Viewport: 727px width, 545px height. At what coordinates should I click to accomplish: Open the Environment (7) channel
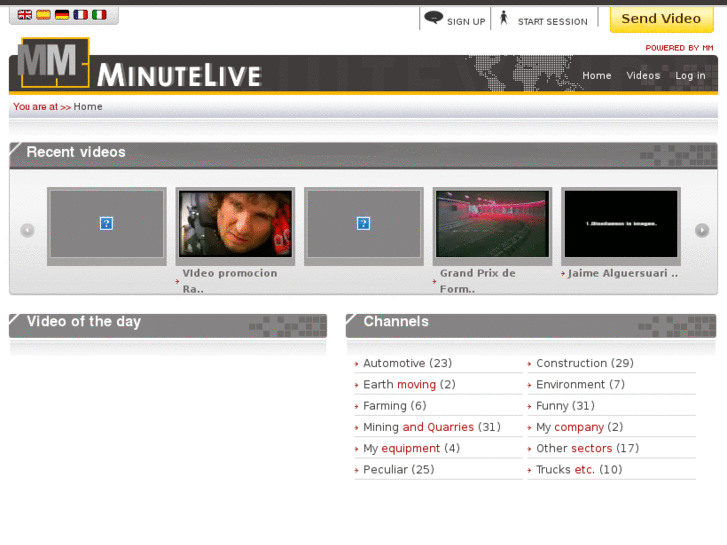pyautogui.click(x=580, y=385)
